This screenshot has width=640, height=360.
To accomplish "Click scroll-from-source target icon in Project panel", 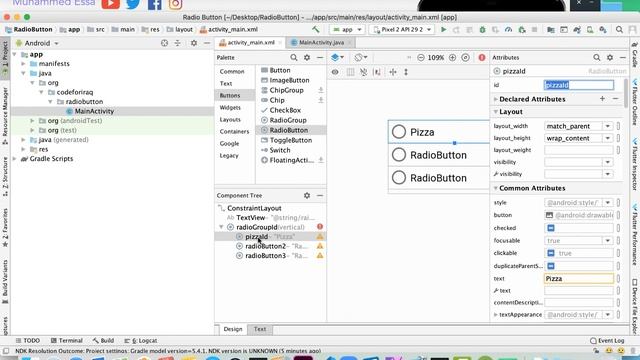I will [164, 43].
